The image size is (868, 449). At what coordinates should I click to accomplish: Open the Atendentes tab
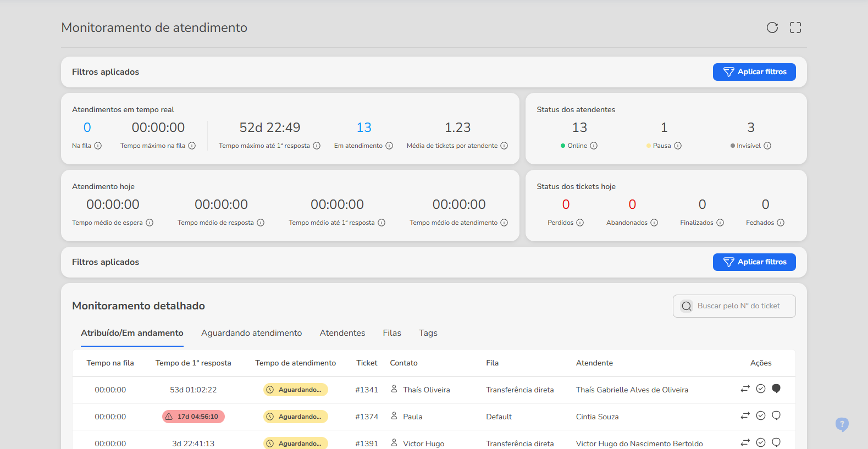(x=342, y=333)
